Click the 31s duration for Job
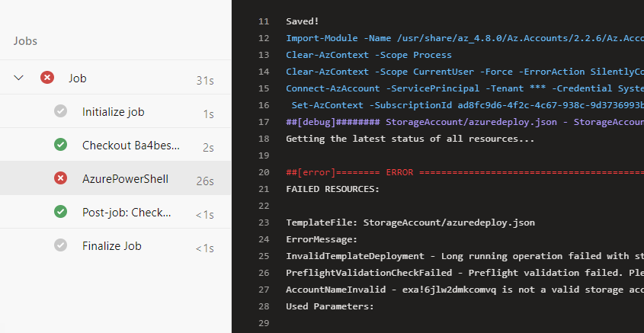Image resolution: width=644 pixels, height=333 pixels. (x=205, y=81)
